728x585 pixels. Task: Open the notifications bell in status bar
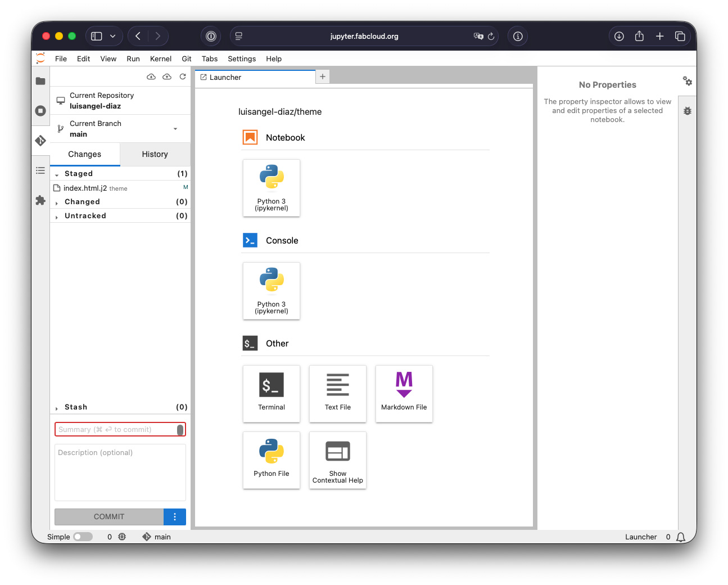click(x=681, y=537)
